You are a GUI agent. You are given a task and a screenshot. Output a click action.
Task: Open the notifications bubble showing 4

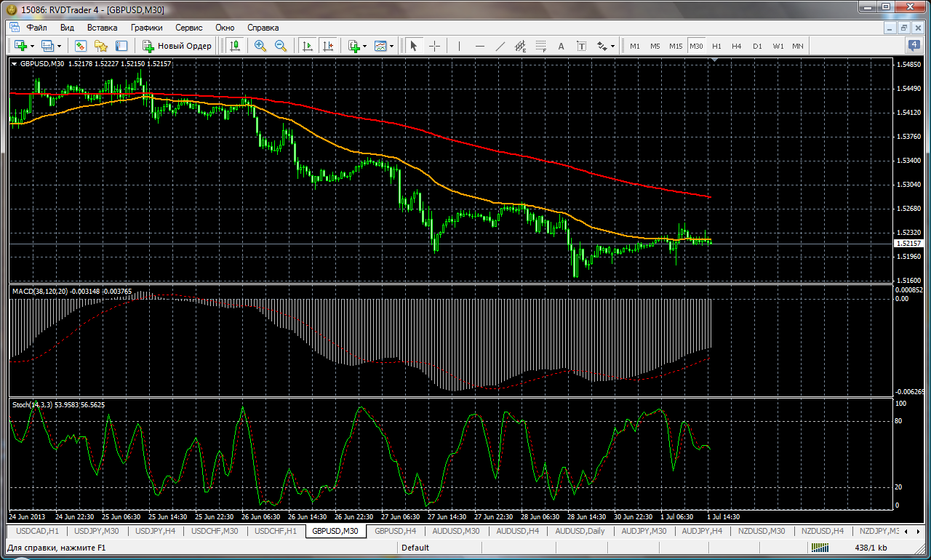pos(914,45)
